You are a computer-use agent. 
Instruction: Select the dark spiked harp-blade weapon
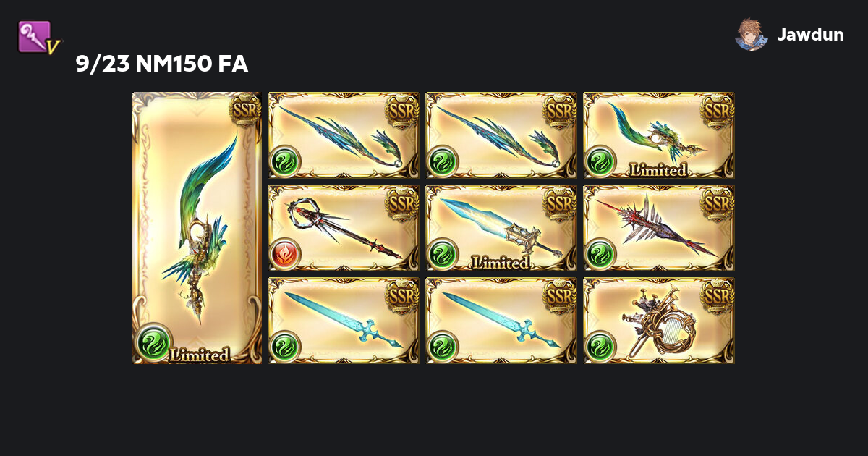(659, 228)
